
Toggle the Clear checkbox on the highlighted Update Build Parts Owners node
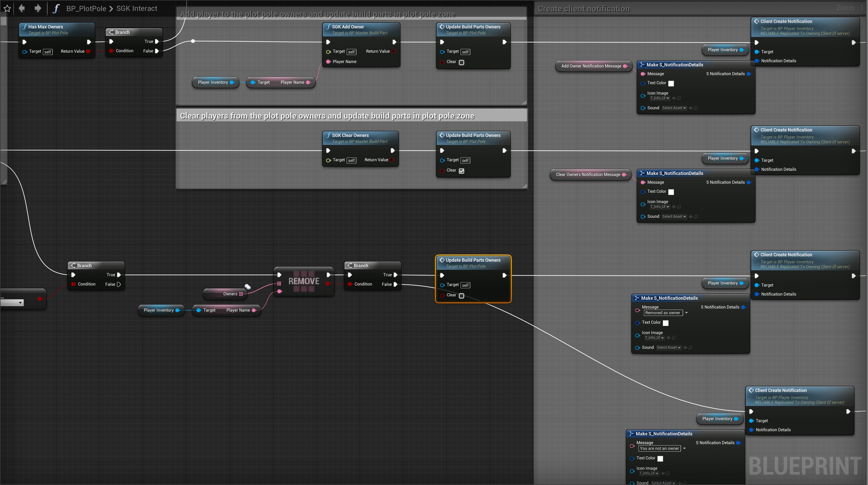[x=462, y=296]
